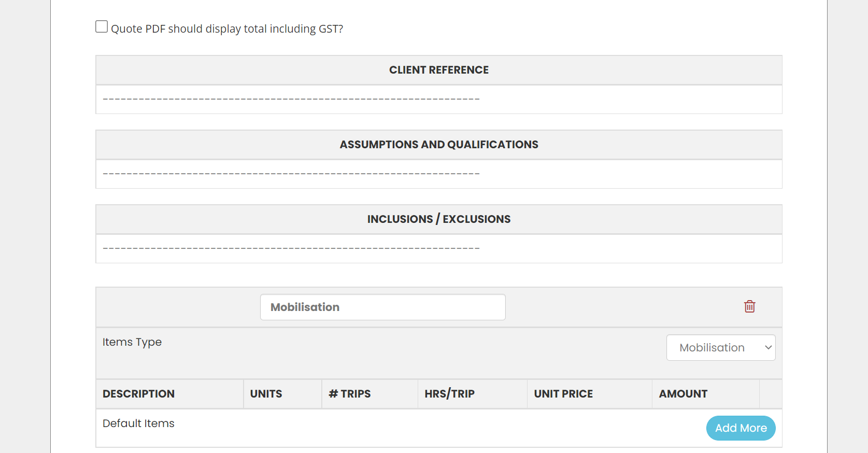This screenshot has width=868, height=453.
Task: Edit the Mobilisation section title field
Action: 383,307
